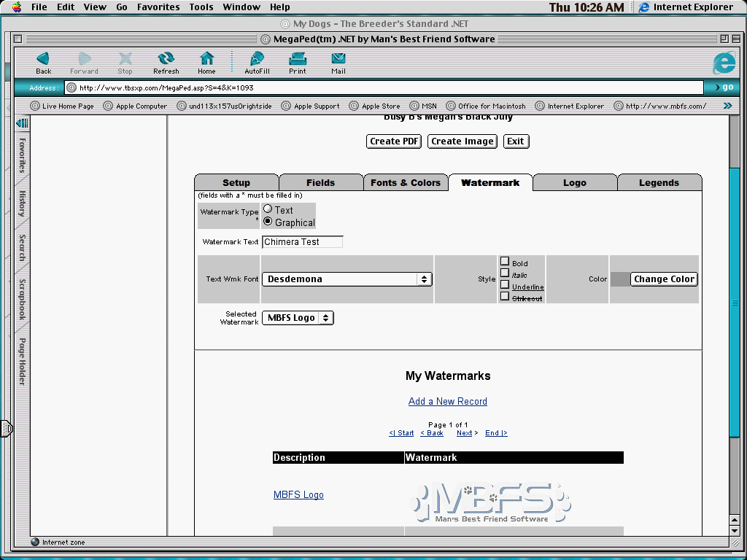Screen dimensions: 747x560
Task: Follow the Add a New Record link
Action: point(447,402)
